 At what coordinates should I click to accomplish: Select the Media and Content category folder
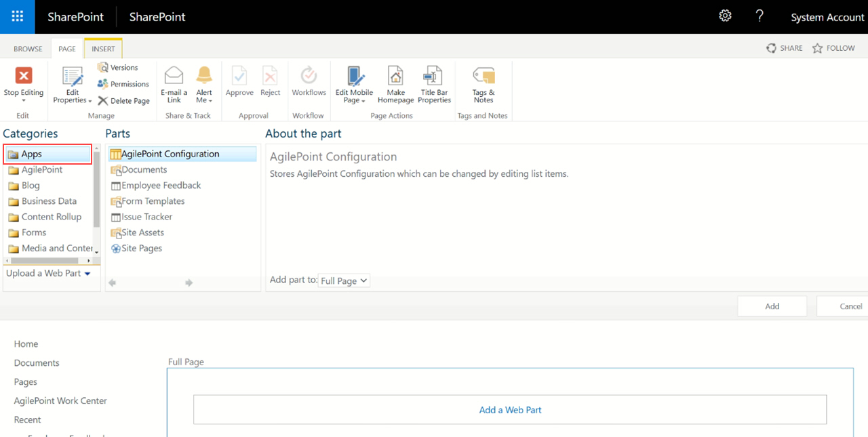point(50,248)
